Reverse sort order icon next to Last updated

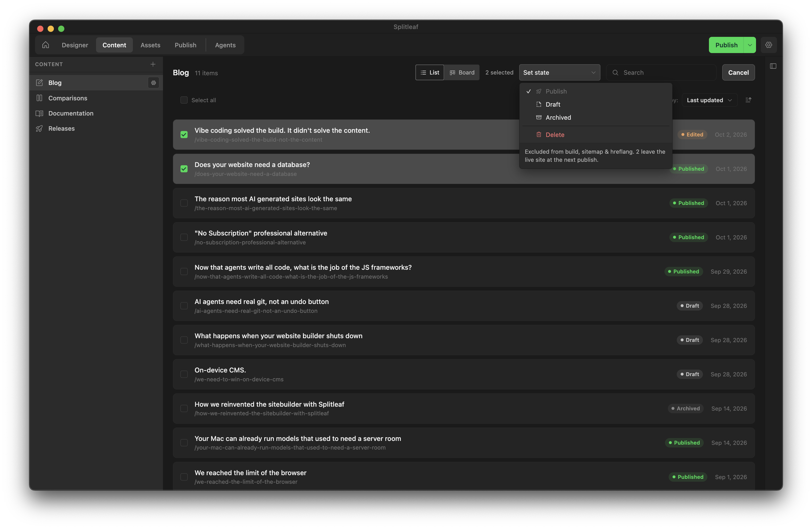[x=748, y=100]
